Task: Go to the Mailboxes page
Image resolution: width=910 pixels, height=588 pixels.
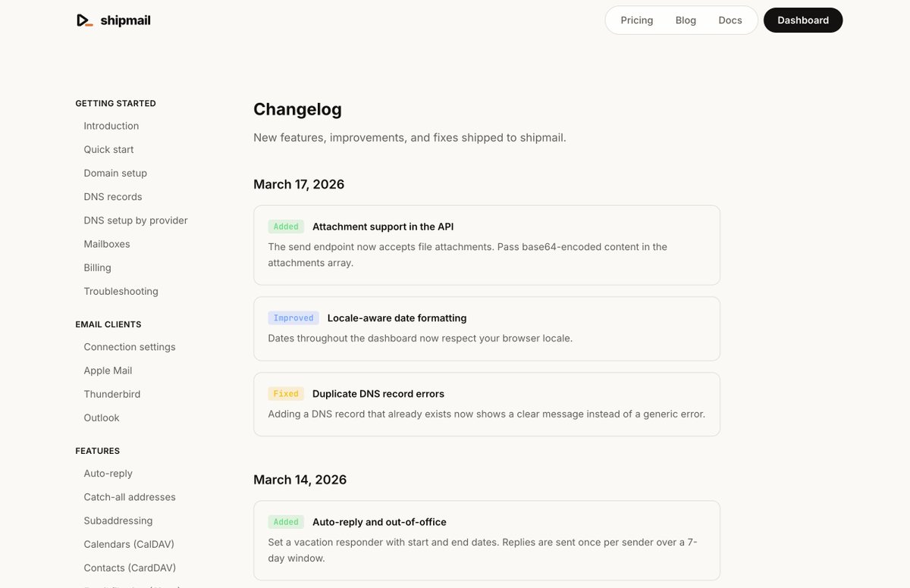Action: [x=107, y=244]
